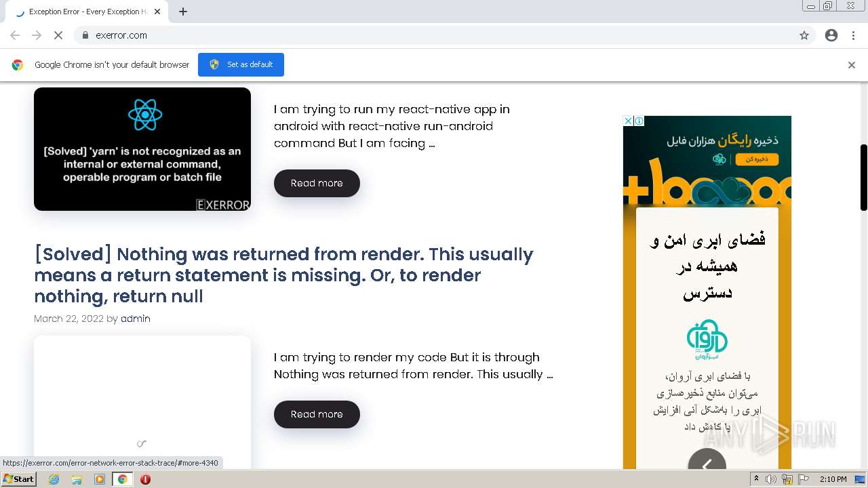Select the Exception Error browser tab

tap(88, 12)
